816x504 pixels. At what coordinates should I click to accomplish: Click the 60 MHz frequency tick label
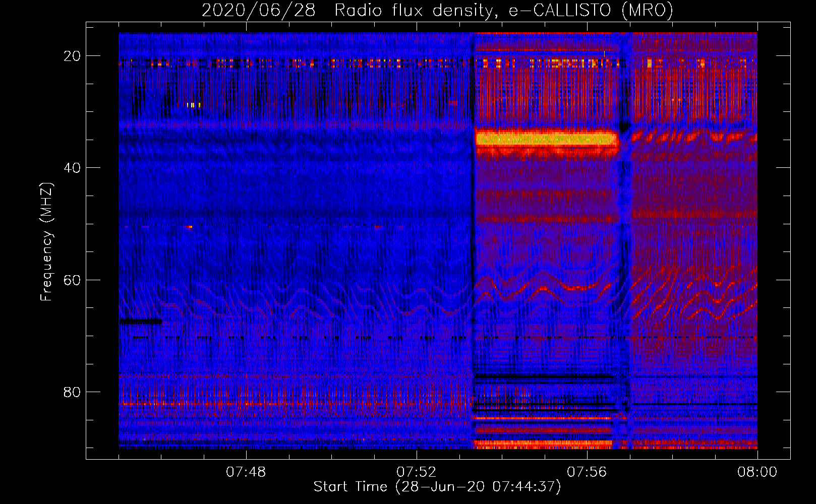coord(73,280)
